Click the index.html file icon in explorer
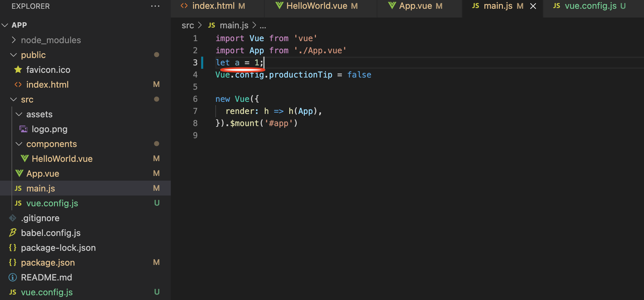The image size is (644, 300). coord(18,85)
